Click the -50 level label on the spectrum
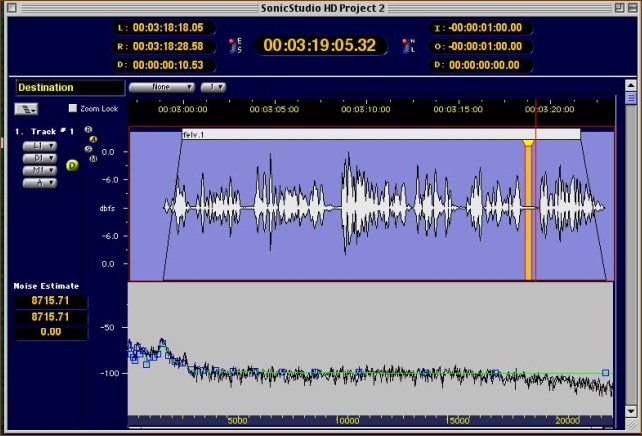642x436 pixels. point(108,328)
